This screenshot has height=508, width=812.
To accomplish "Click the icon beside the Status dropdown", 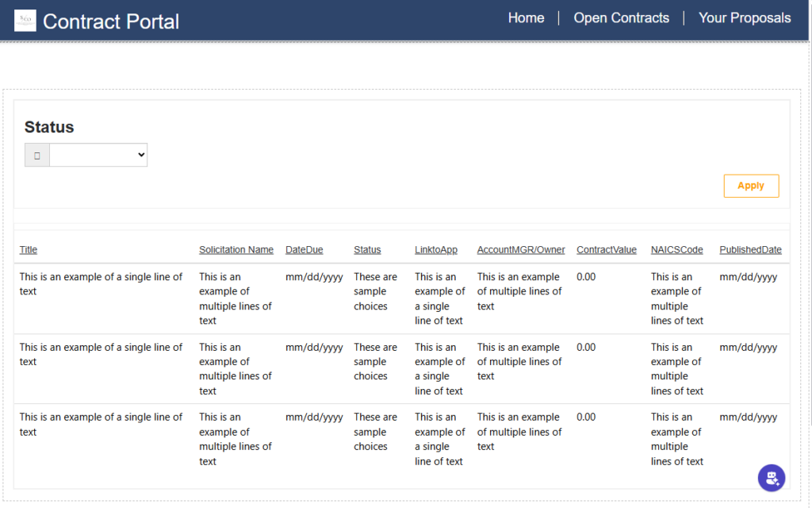I will coord(37,156).
